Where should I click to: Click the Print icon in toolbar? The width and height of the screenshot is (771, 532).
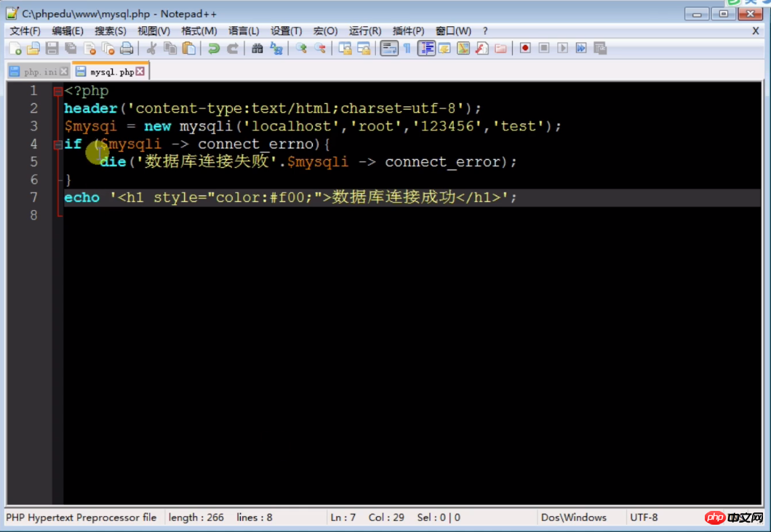tap(127, 49)
